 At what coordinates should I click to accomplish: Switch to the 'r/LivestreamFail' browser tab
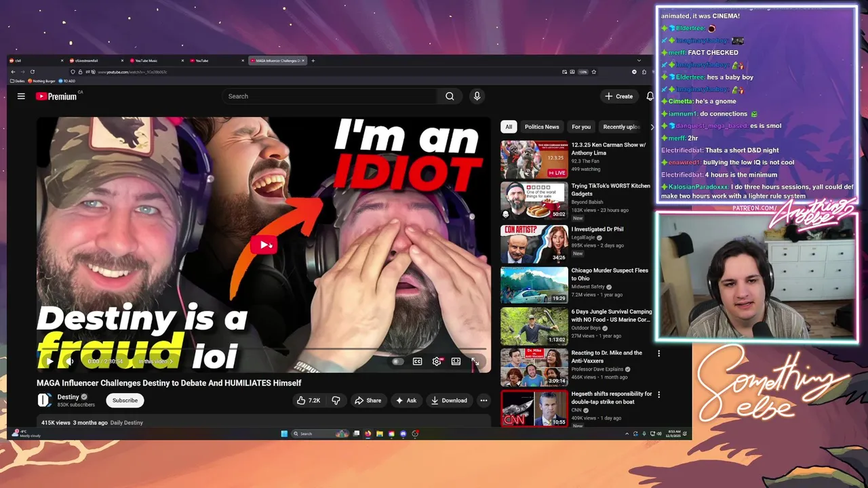(96, 60)
